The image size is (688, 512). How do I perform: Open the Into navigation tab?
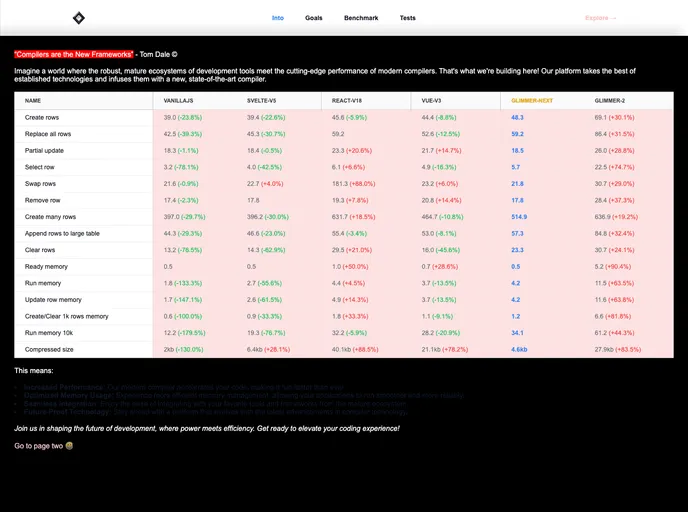[x=278, y=18]
